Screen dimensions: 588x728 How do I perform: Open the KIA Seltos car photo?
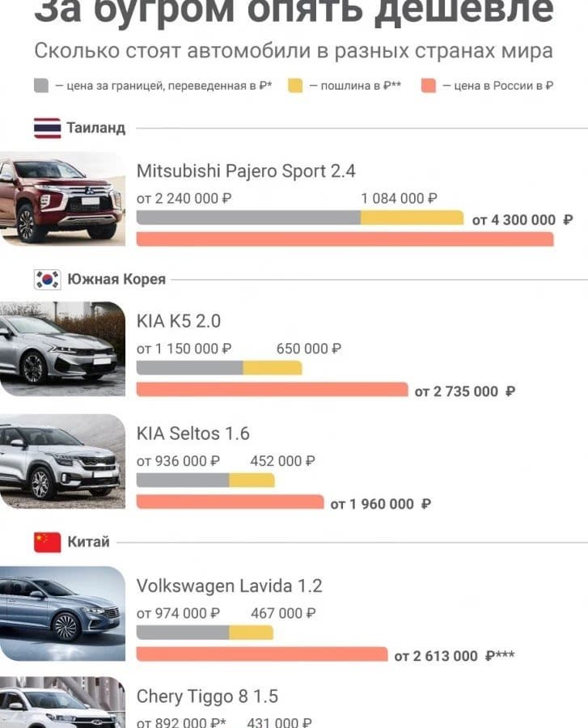62,461
